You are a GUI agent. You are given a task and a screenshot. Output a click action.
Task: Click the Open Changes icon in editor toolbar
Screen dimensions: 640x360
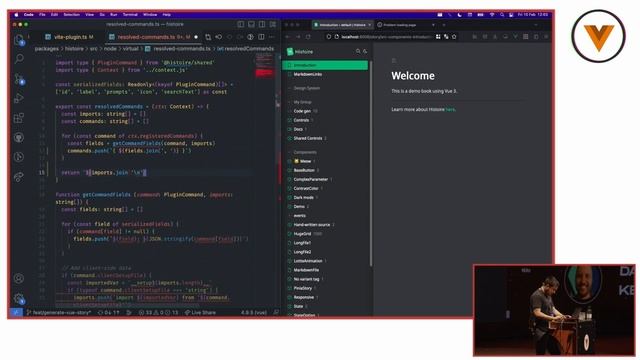[208, 37]
